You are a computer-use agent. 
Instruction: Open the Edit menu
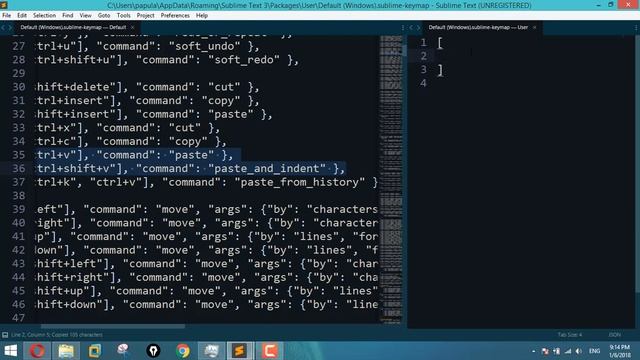22,16
